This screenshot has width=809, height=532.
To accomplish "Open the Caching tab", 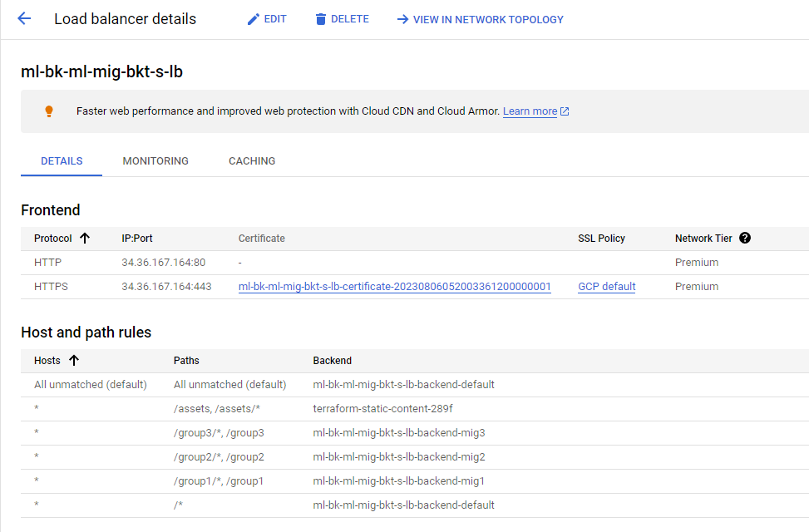I will click(x=252, y=161).
